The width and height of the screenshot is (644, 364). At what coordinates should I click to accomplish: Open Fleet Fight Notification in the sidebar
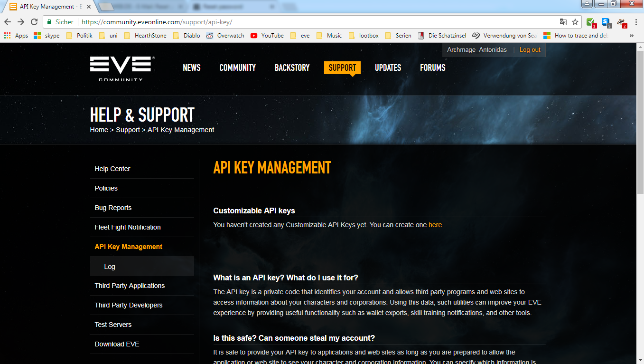pyautogui.click(x=142, y=227)
